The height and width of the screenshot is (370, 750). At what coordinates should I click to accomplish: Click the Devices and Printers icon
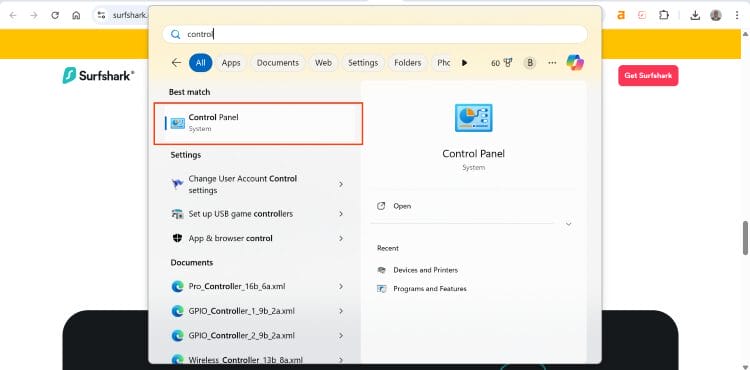tap(382, 270)
